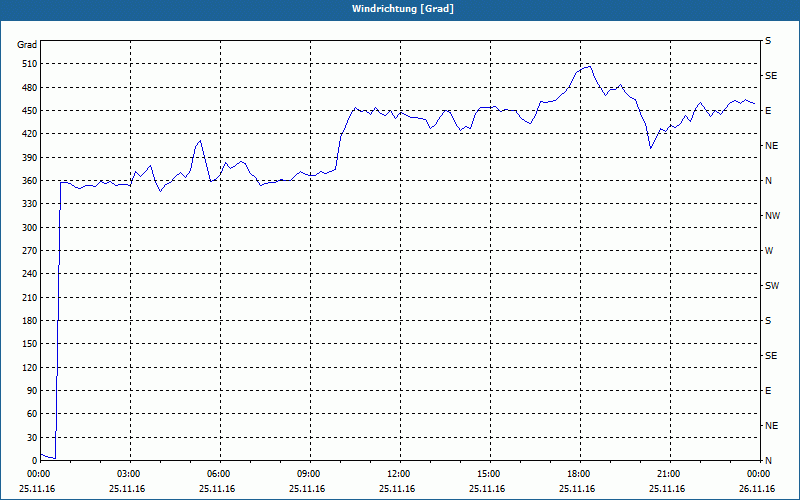The image size is (800, 500).
Task: Select the 390 left-axis value
Action: [x=29, y=158]
